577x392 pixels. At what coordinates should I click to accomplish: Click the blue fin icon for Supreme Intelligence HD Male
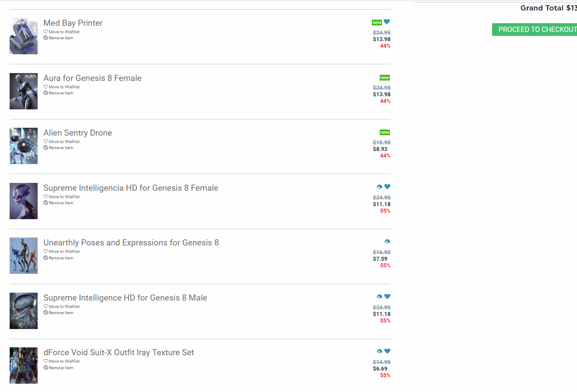pyautogui.click(x=379, y=297)
